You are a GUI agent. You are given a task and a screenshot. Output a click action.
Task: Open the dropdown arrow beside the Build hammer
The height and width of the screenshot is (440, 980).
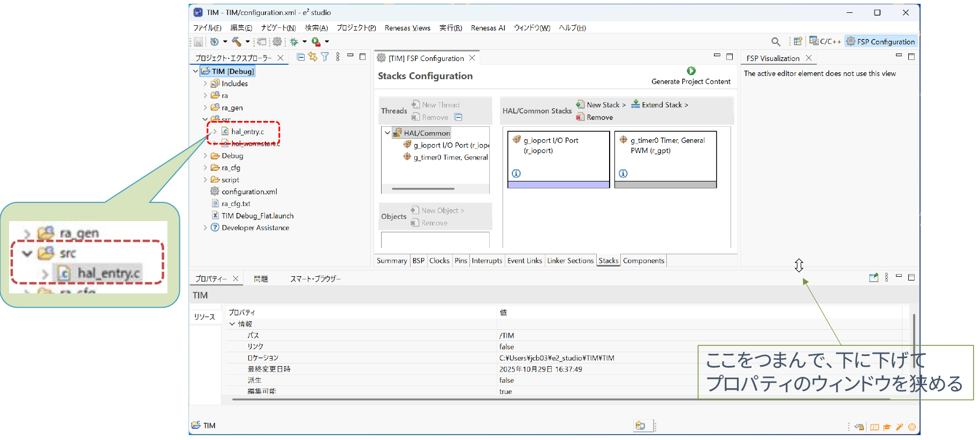247,42
